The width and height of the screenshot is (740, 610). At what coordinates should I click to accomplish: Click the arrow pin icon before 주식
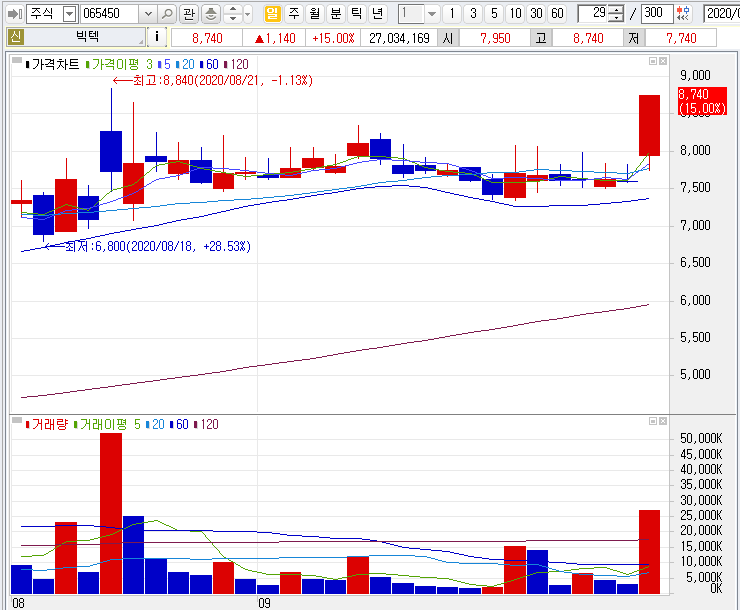pyautogui.click(x=15, y=14)
